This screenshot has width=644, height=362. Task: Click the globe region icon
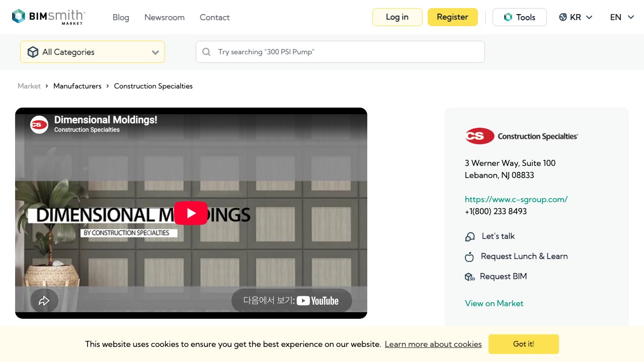point(563,17)
